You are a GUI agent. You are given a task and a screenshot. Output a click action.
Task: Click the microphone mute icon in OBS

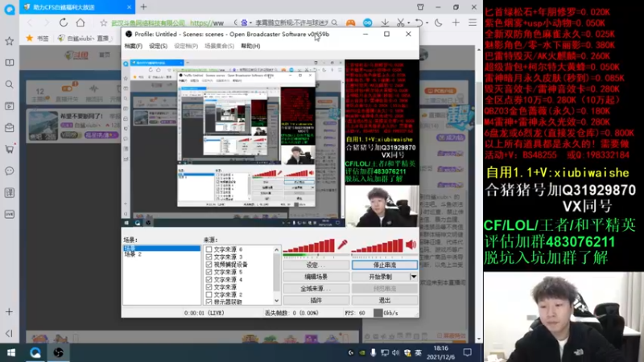[x=342, y=245]
